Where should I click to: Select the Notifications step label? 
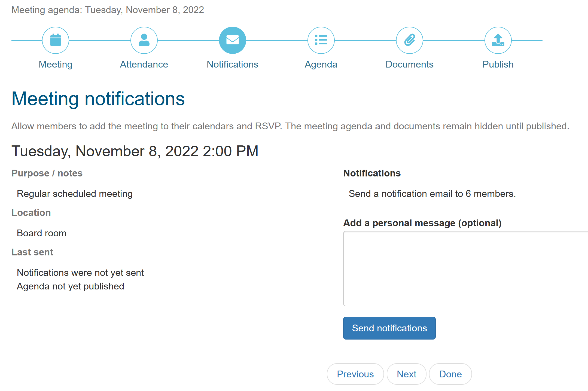coord(233,65)
